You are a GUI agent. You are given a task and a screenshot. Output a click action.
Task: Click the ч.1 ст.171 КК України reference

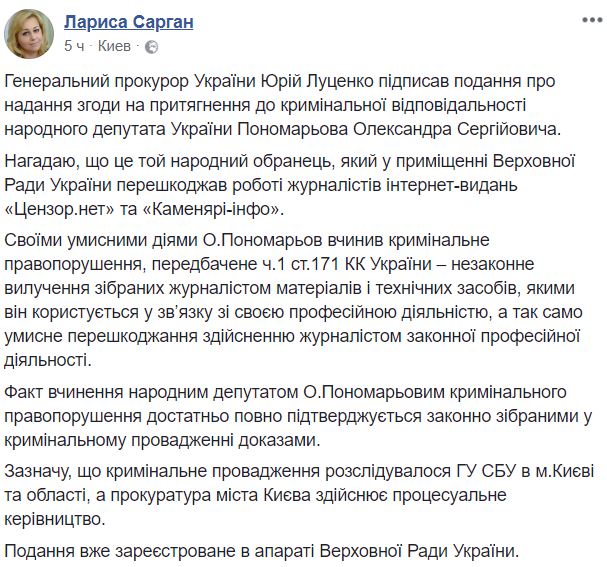(x=345, y=264)
